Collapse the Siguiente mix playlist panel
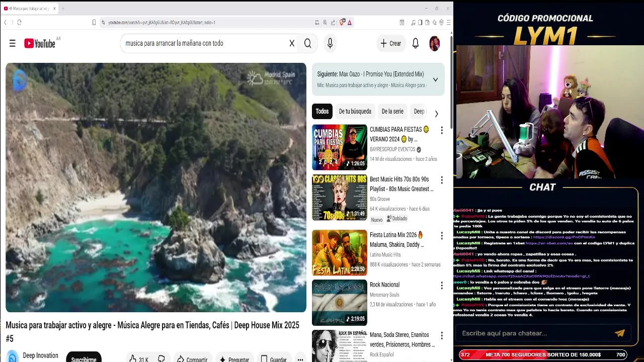The height and width of the screenshot is (362, 644). [x=435, y=79]
